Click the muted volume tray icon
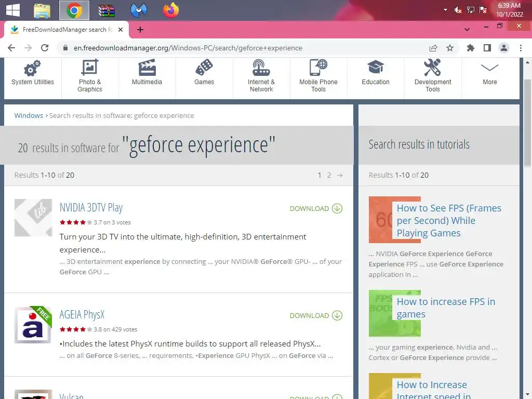Screen dimensions: 532x399 [x=458, y=10]
